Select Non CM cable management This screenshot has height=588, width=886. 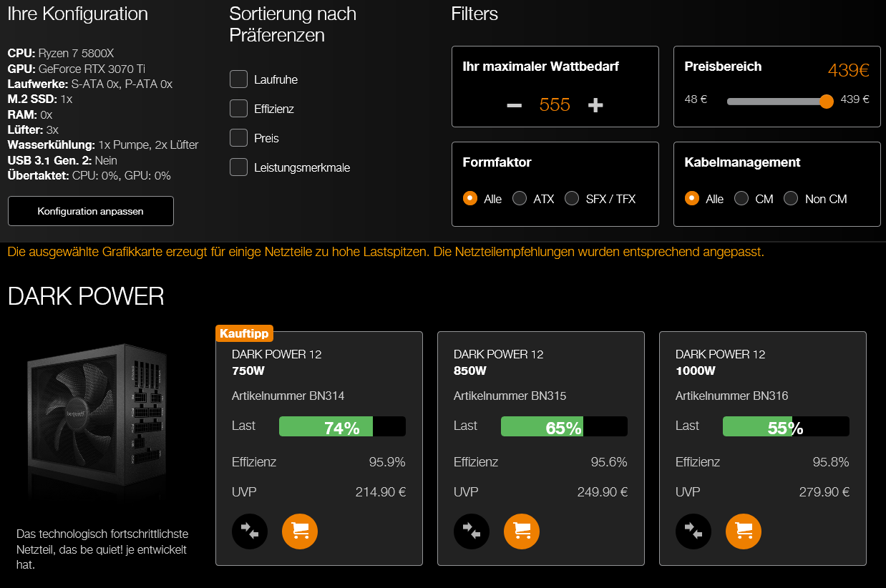[x=791, y=198]
